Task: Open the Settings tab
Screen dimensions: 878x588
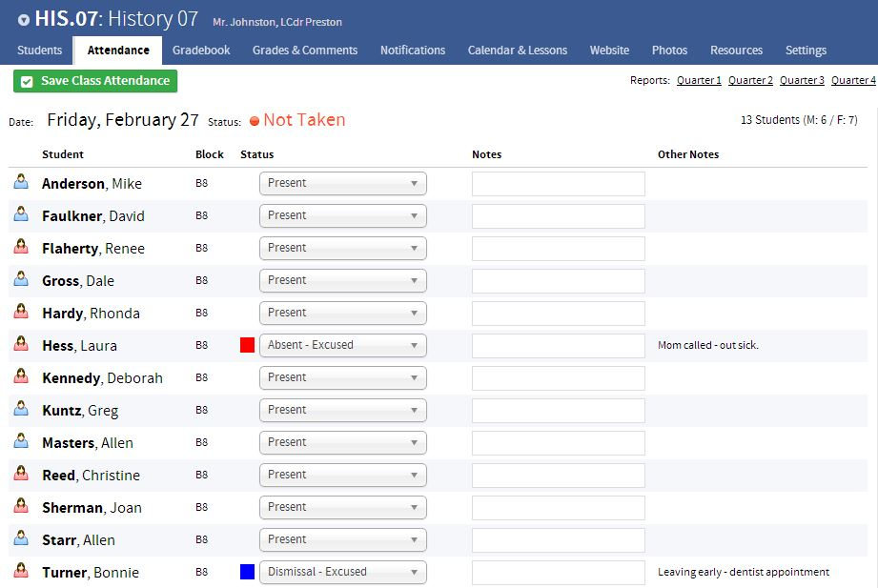Action: (806, 51)
